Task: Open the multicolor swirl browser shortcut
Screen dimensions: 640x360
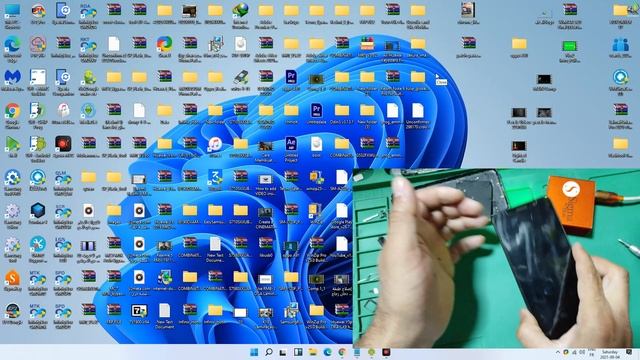Action: tap(164, 44)
